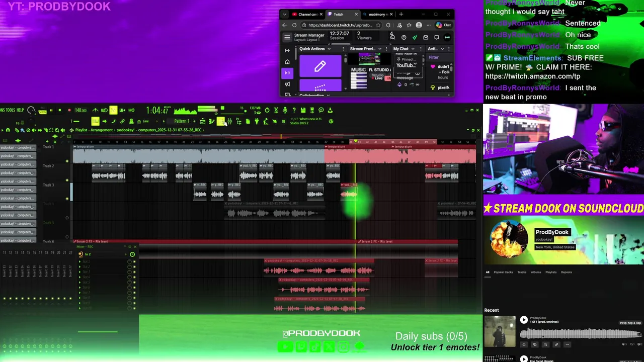644x362 pixels.
Task: Toggle loop recording icon
Action: 131,110
